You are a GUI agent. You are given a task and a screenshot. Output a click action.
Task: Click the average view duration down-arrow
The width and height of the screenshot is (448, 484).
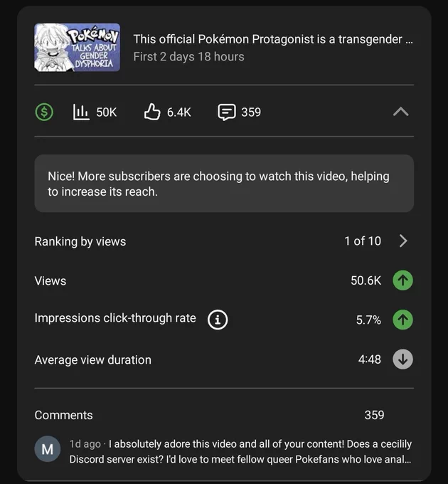[402, 359]
